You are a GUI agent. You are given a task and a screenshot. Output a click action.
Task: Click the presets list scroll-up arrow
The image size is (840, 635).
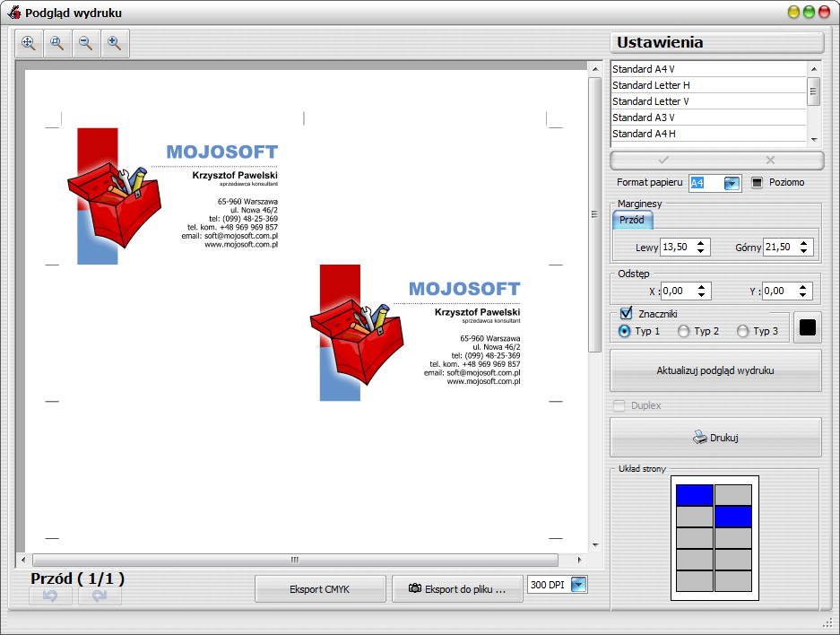click(x=814, y=68)
